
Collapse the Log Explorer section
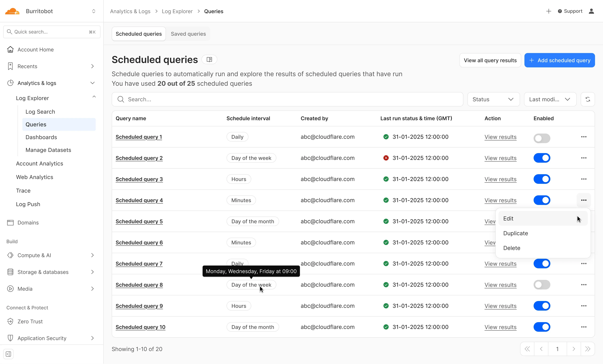94,97
